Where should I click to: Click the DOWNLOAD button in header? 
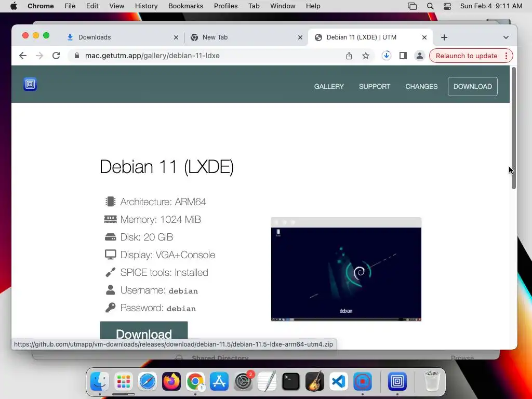coord(473,87)
